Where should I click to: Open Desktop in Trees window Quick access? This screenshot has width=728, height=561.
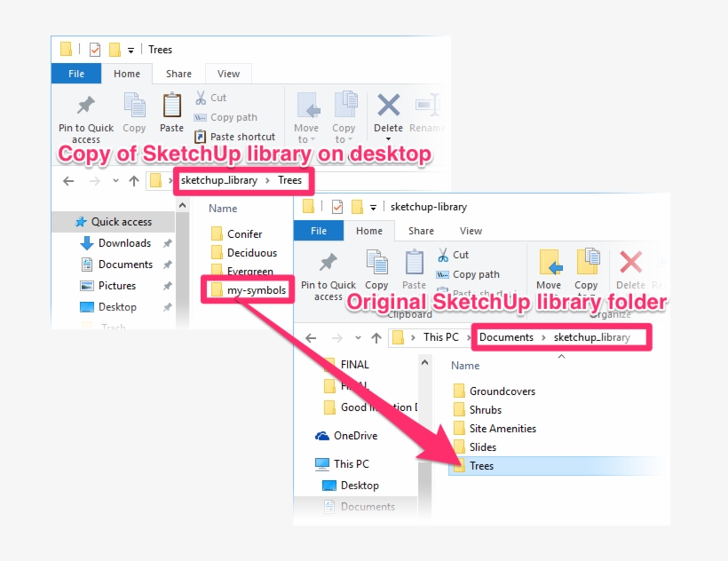[x=117, y=307]
